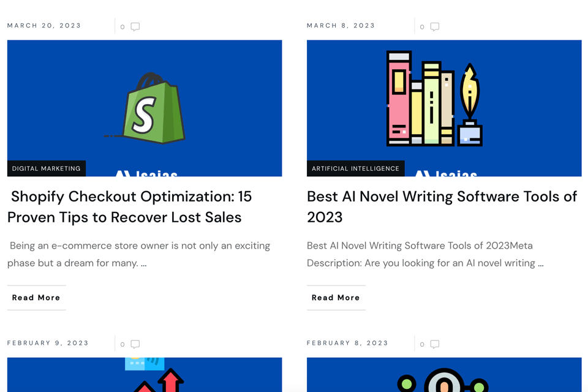588x392 pixels.
Task: Open Shopify Checkout Optimization article title
Action: 130,206
